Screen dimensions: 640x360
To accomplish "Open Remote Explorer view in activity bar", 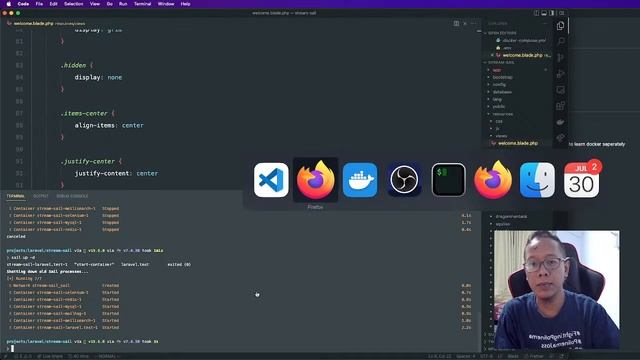I will point(560,90).
